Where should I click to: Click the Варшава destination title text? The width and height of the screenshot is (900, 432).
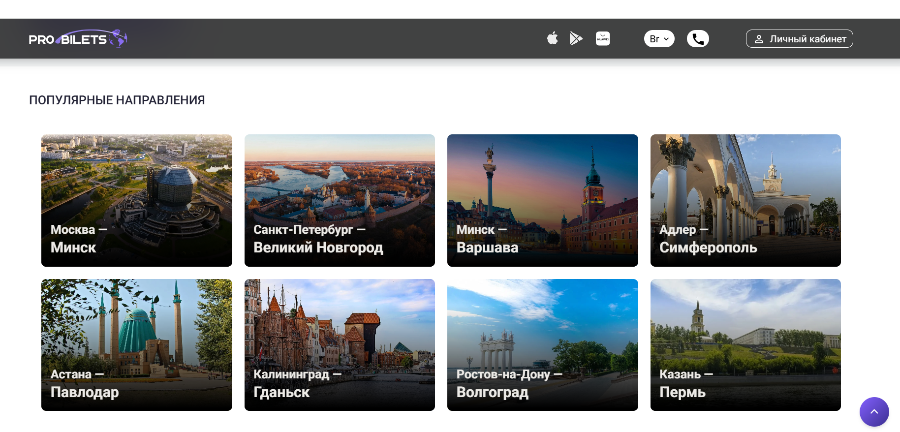(487, 248)
